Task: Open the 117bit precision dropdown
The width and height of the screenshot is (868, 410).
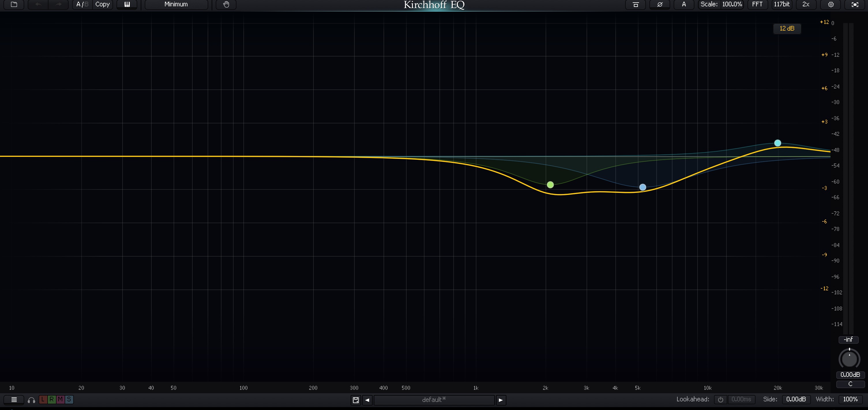Action: tap(782, 4)
